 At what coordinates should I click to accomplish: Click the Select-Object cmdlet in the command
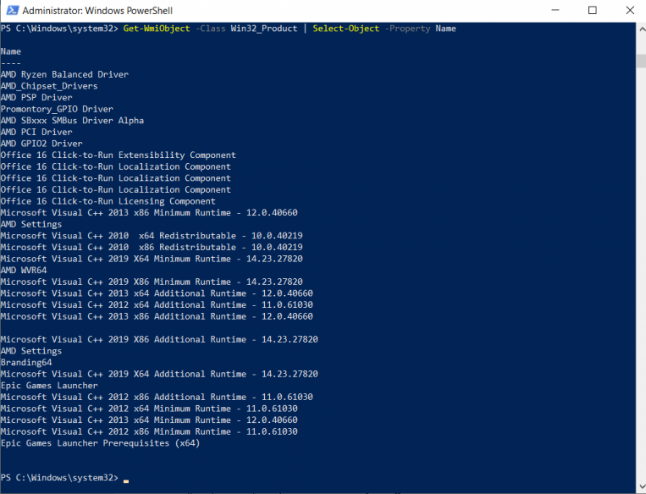click(346, 28)
